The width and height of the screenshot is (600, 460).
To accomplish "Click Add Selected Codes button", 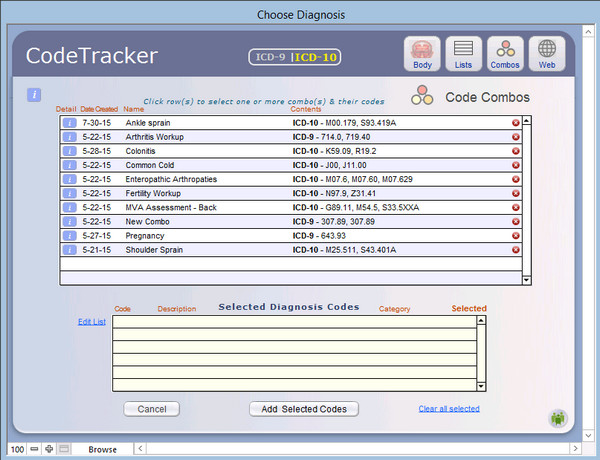I will coord(304,409).
